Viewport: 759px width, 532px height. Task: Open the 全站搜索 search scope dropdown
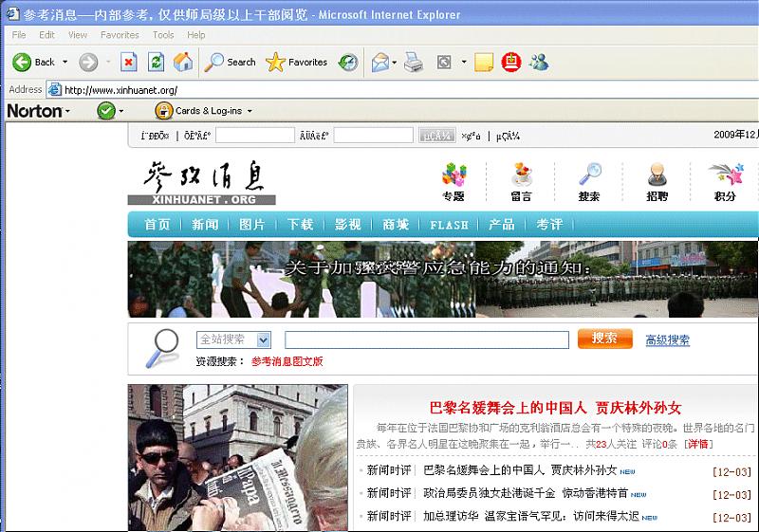pyautogui.click(x=263, y=339)
